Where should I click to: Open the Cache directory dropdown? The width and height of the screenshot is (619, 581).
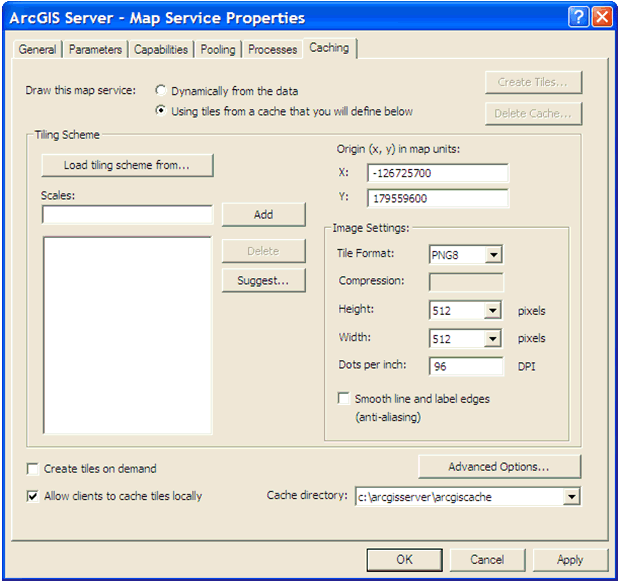pos(571,496)
